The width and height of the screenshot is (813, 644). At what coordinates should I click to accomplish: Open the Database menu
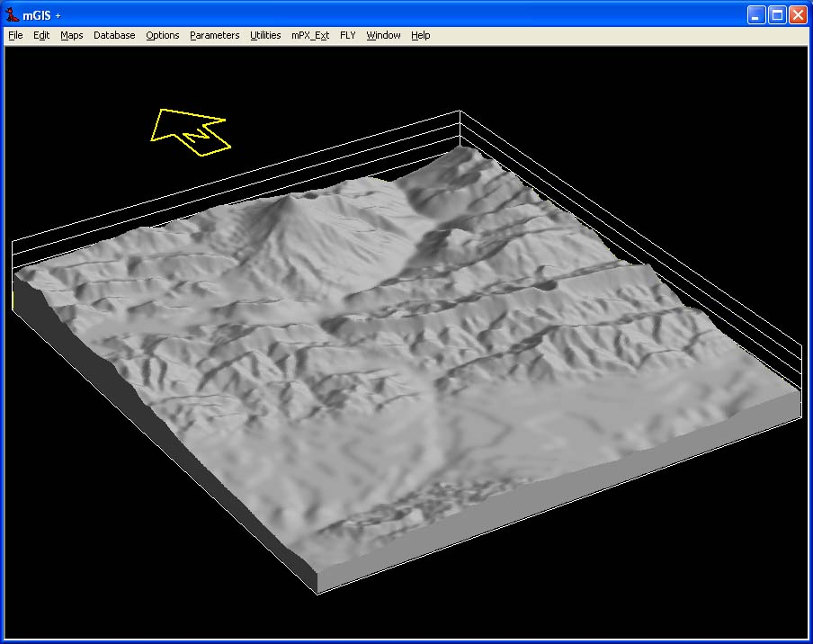(114, 35)
